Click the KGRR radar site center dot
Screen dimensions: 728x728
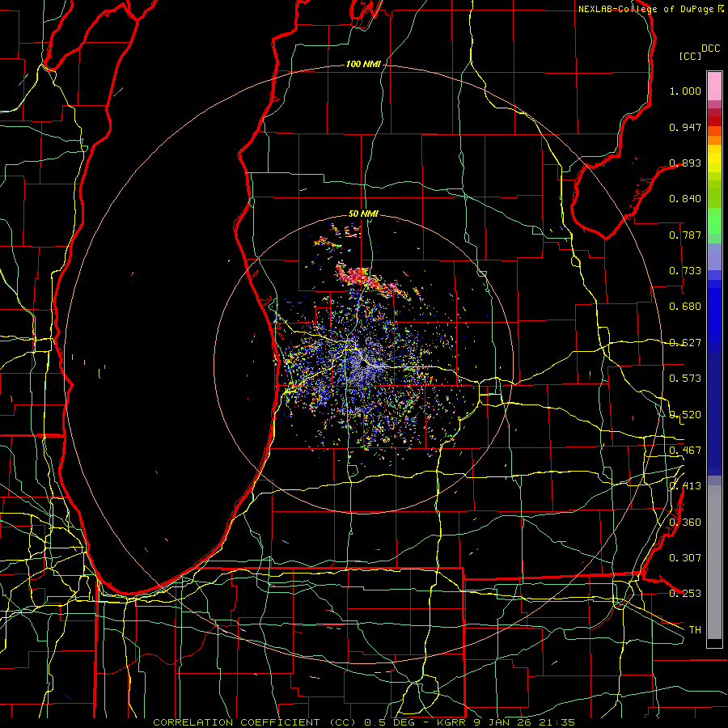point(362,366)
